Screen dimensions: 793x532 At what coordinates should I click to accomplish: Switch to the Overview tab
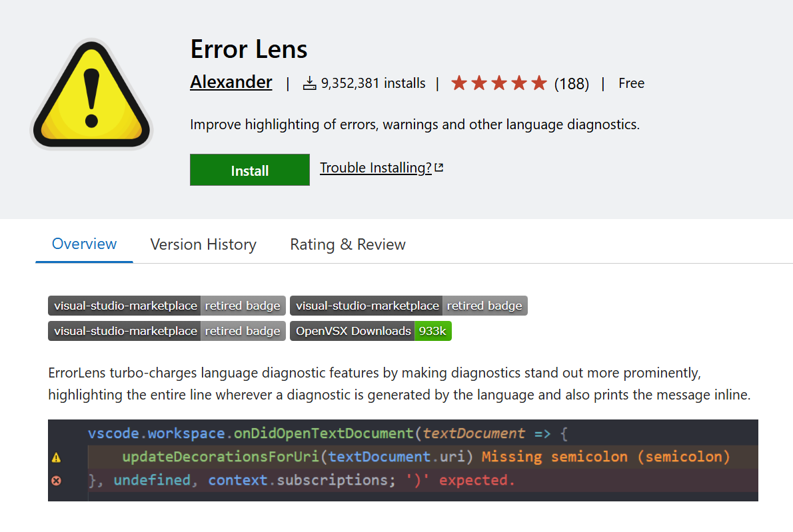pos(85,244)
